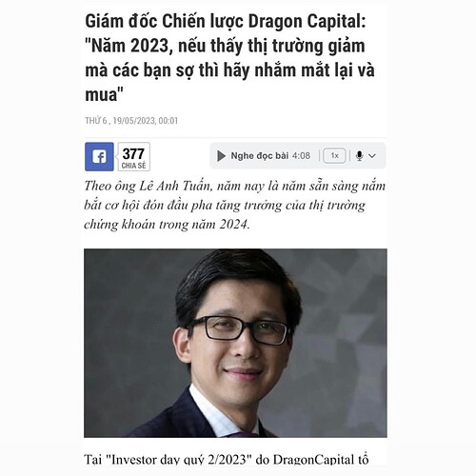Click the 'Investor day quý 2/2023' text
Screen dimensions: 476x476
click(179, 460)
